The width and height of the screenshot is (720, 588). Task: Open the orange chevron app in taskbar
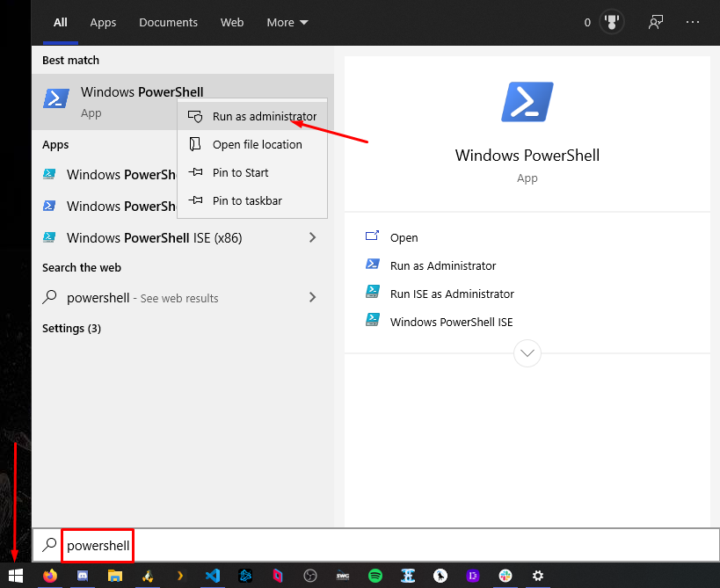coord(180,576)
